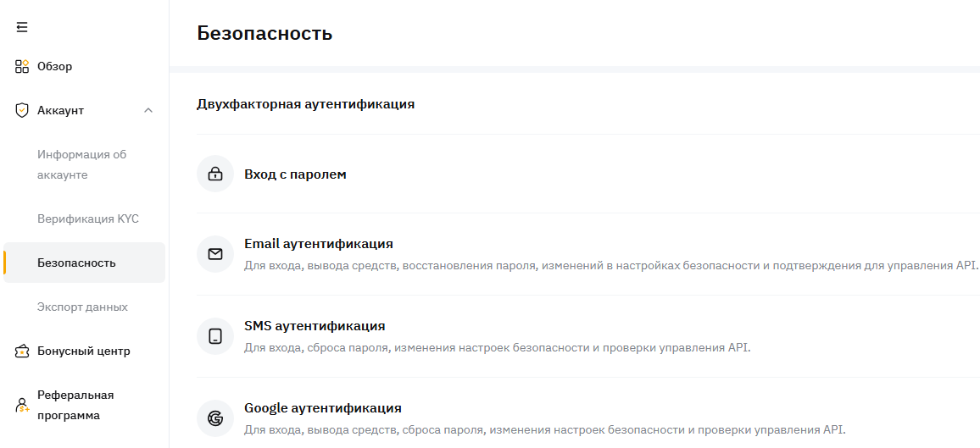980x448 pixels.
Task: Click the Вход с паролем row title
Action: point(295,174)
